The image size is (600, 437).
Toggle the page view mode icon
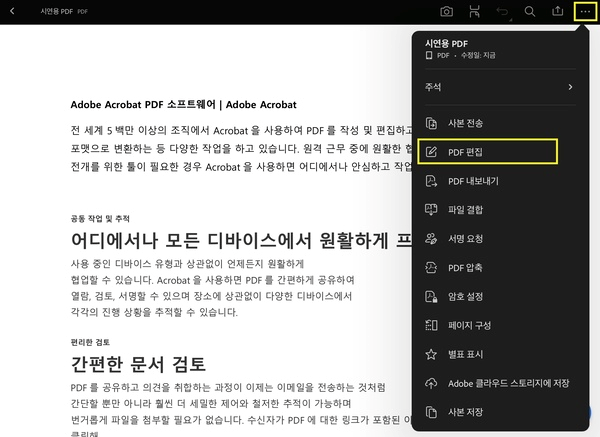click(x=474, y=11)
